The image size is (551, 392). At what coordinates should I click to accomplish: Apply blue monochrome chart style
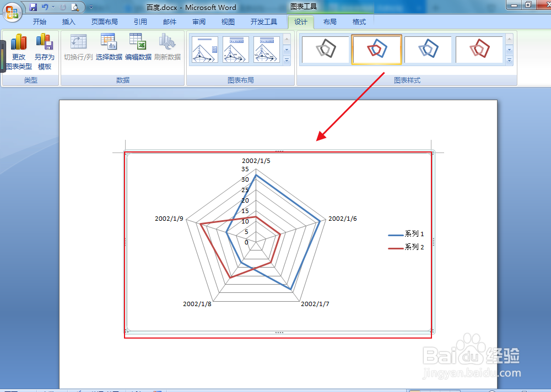tap(428, 49)
